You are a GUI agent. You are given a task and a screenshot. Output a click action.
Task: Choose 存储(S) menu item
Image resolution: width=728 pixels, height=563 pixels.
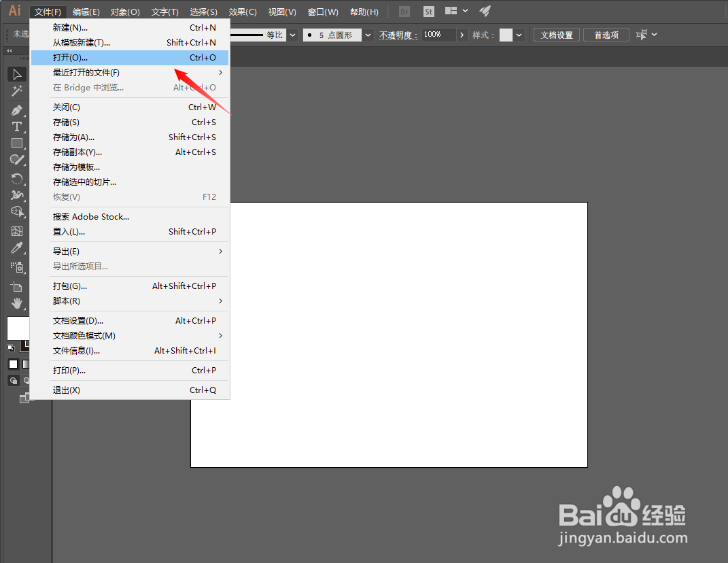(130, 122)
